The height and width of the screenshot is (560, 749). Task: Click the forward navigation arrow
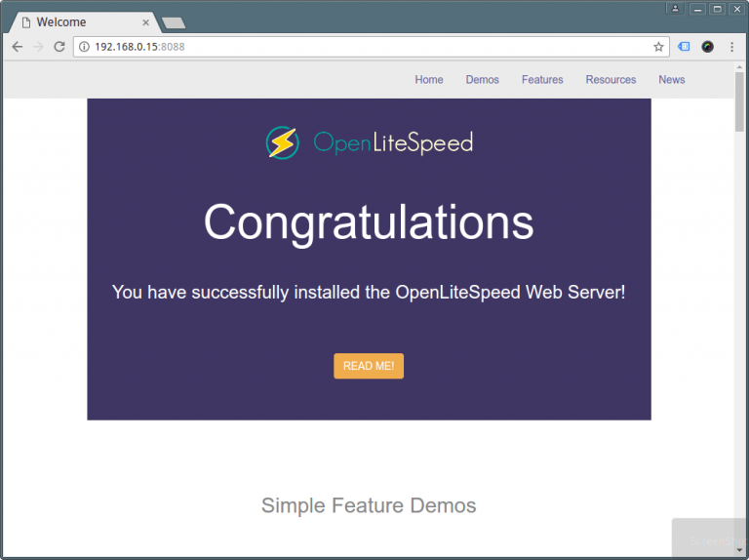point(38,47)
